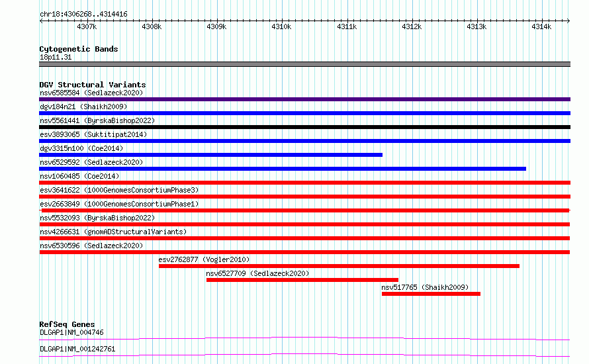Click the red nsv6530596 variant bar
Screen dimensions: 589x364
coord(304,252)
